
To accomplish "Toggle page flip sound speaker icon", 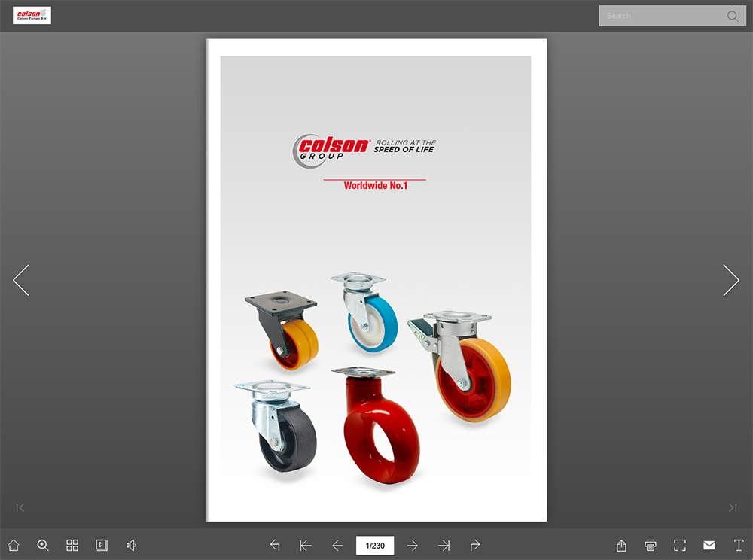I will (131, 545).
